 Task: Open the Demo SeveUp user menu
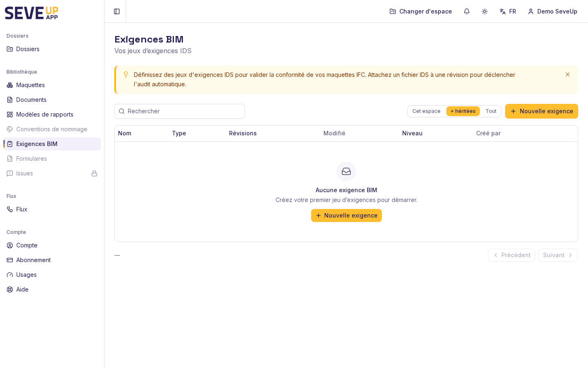(553, 11)
